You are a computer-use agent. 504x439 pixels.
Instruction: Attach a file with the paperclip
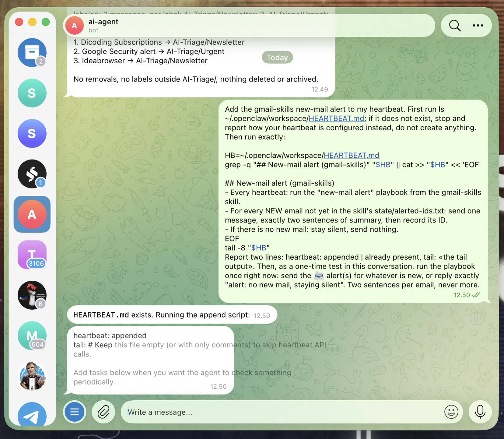[103, 412]
